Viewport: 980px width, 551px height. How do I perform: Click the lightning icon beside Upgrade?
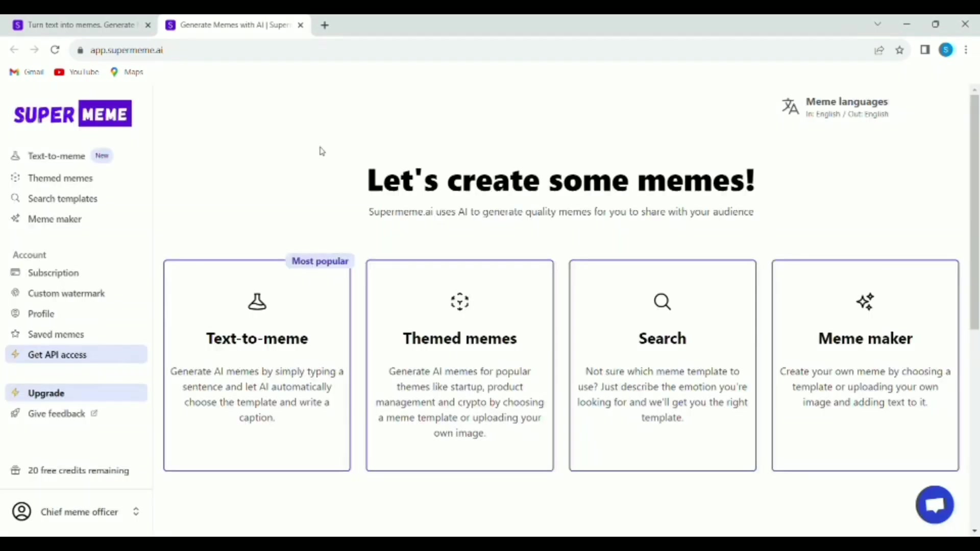pyautogui.click(x=16, y=392)
